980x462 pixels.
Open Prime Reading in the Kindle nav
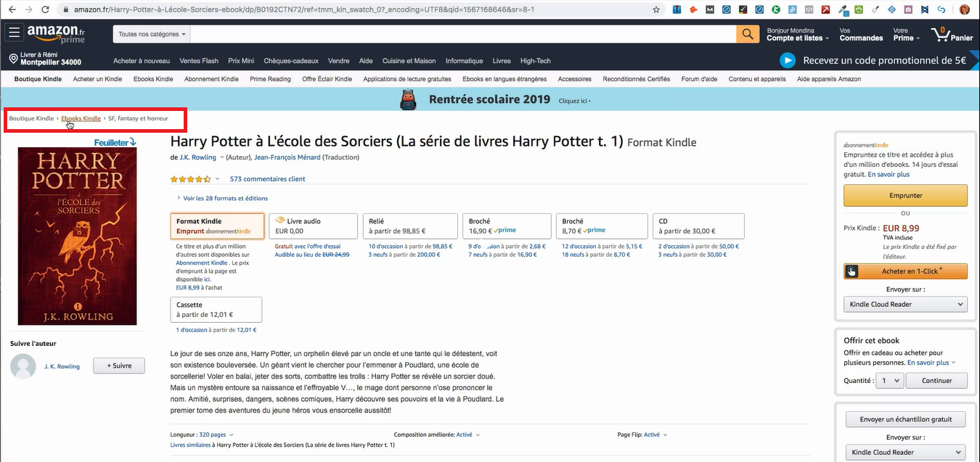[270, 79]
